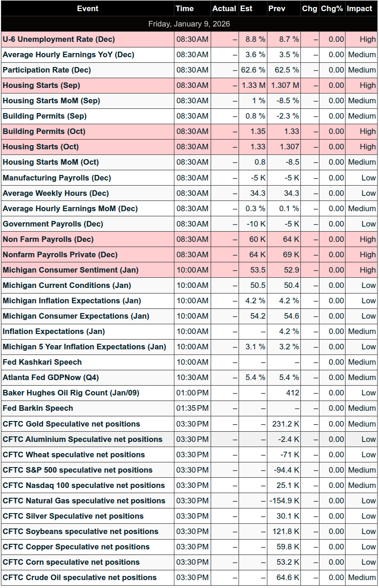Click High impact label for Nonfarm Payrolls Private

coord(367,254)
